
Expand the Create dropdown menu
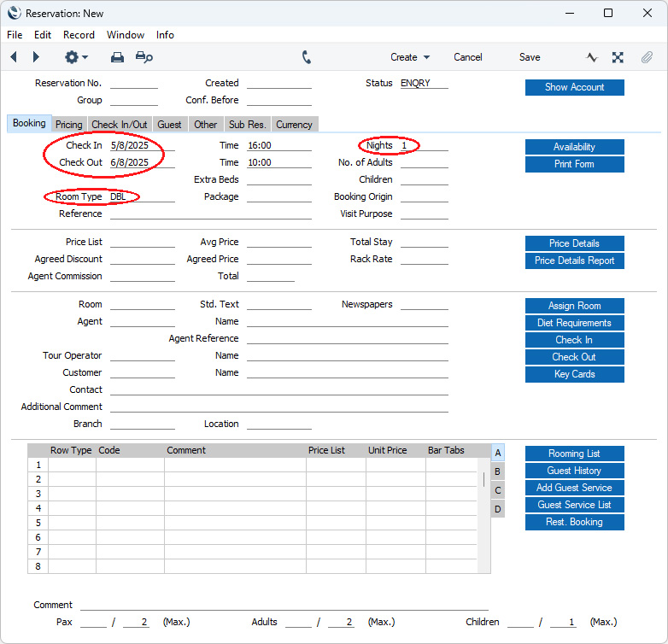coord(410,57)
